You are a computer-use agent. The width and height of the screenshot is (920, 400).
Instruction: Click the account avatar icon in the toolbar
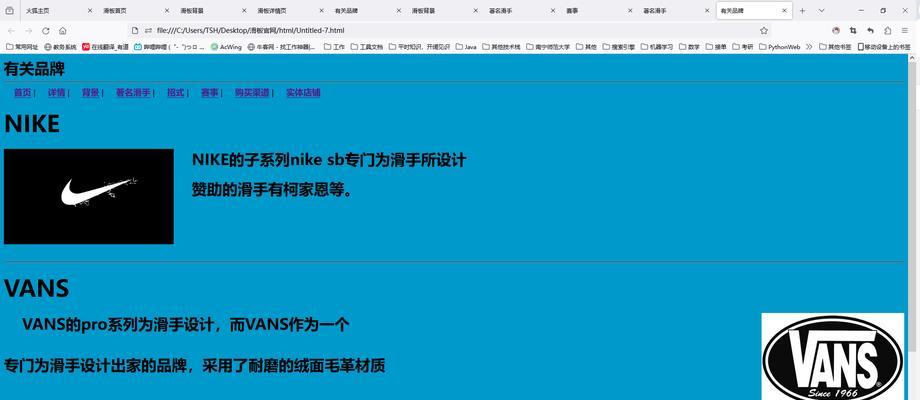(x=836, y=30)
